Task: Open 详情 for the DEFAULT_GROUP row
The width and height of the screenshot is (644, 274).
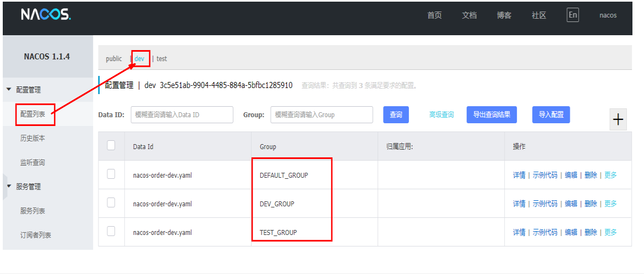Action: pos(519,175)
